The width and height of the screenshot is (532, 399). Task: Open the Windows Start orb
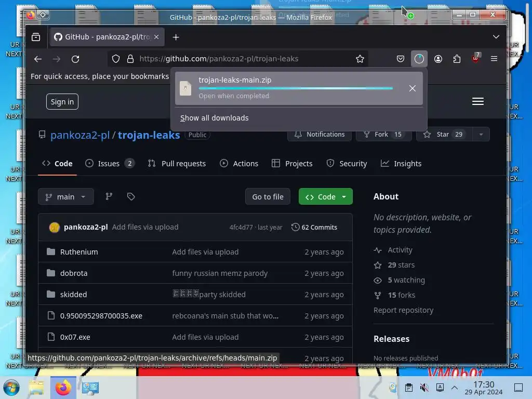11,388
